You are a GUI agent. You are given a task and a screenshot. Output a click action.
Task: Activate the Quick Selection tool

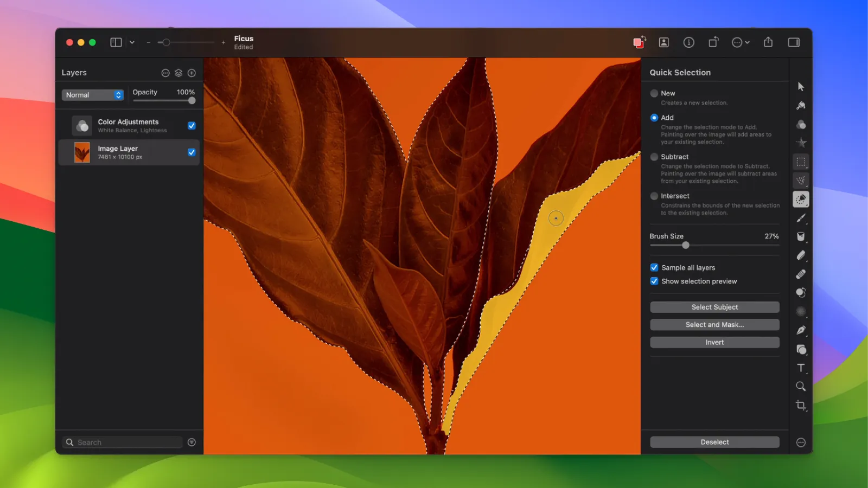(801, 200)
